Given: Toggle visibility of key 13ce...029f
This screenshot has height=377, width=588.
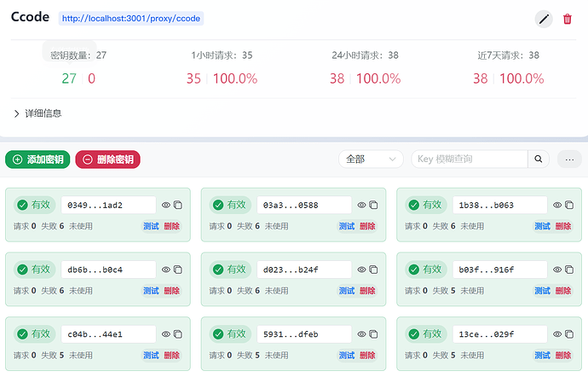Looking at the screenshot, I should coord(557,334).
